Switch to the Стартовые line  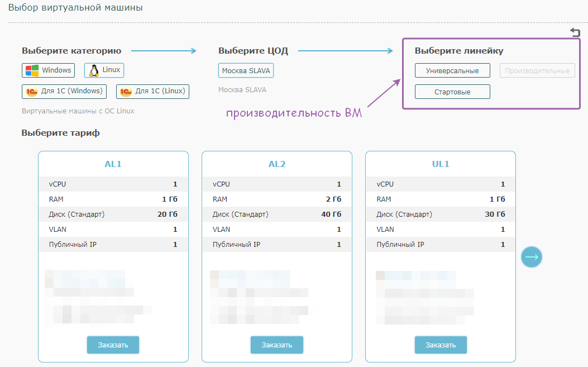452,92
